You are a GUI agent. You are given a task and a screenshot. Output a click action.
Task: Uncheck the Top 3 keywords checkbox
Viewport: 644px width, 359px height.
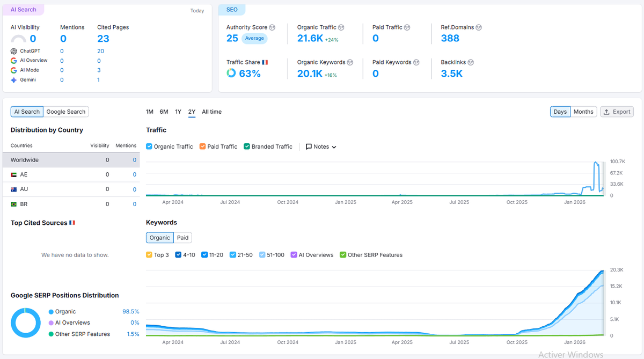point(149,255)
